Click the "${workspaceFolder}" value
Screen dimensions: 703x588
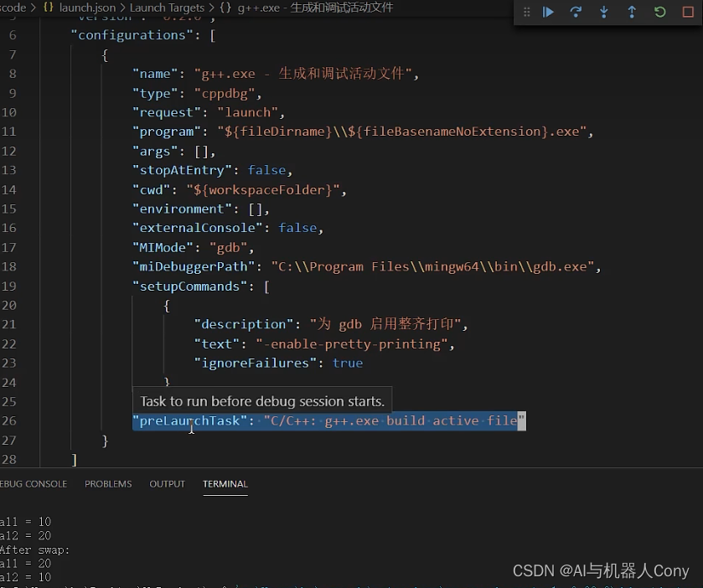coord(263,189)
